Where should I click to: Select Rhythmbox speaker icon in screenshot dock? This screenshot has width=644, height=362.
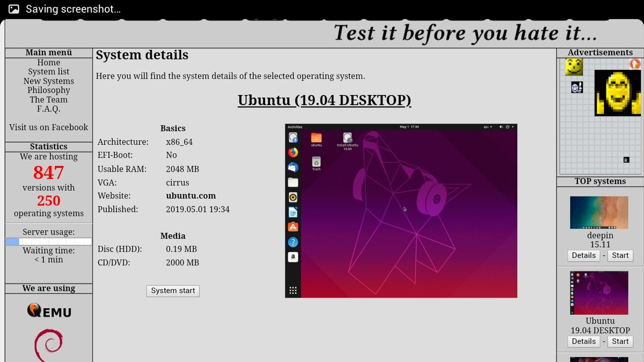pos(293,197)
